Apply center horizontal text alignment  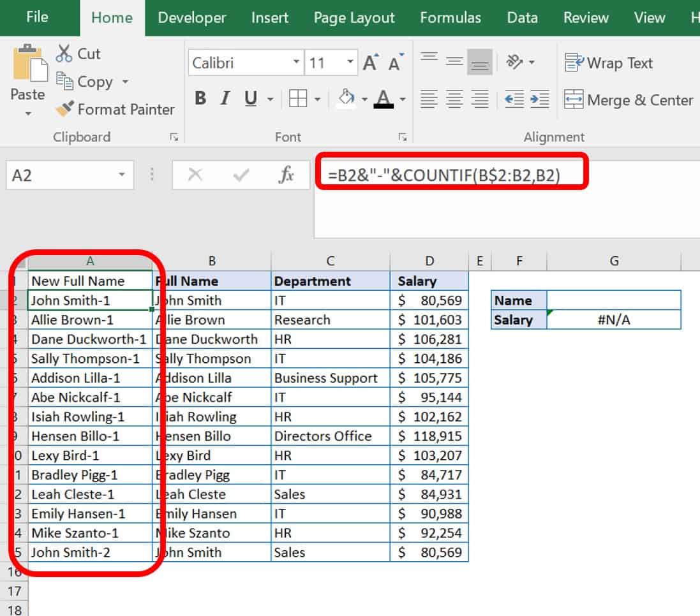coord(454,99)
